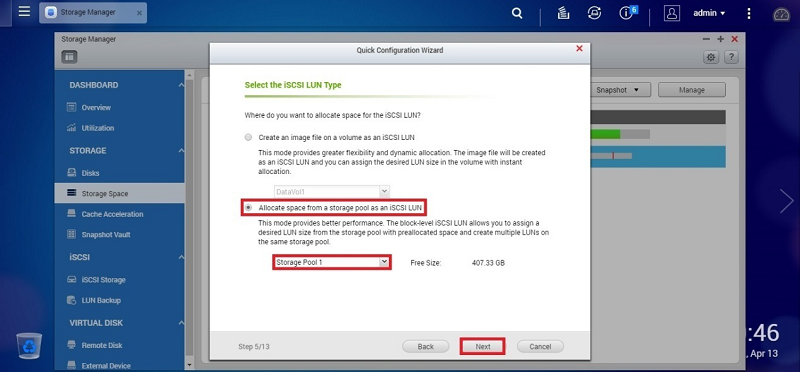Close the Storage Manager taskbar tab
This screenshot has height=372, width=800.
coord(139,13)
